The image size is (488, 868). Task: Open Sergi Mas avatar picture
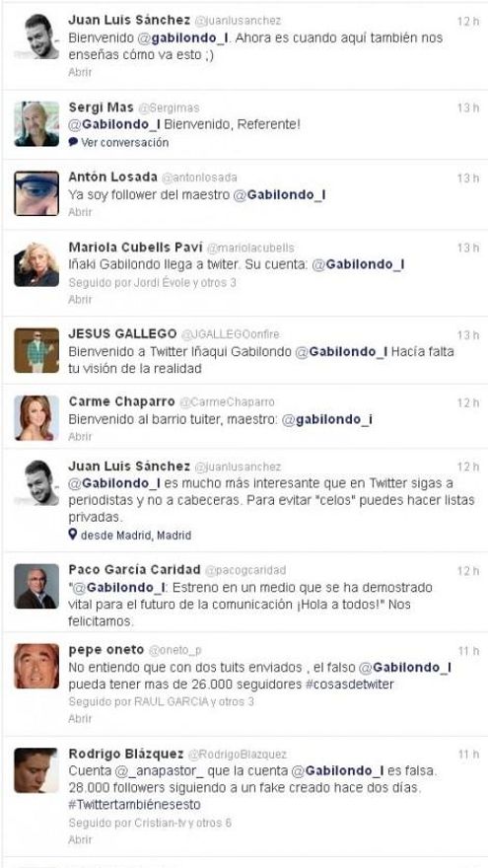coord(36,124)
